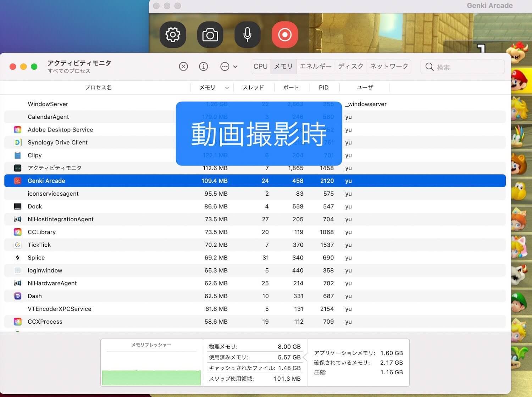The height and width of the screenshot is (397, 532).
Task: Click the Dash app icon
Action: (18, 296)
